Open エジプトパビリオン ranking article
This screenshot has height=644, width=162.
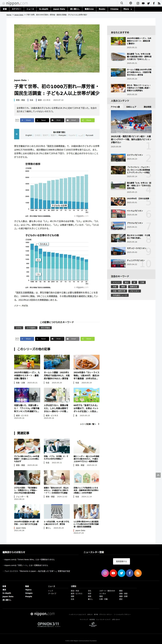(135, 155)
